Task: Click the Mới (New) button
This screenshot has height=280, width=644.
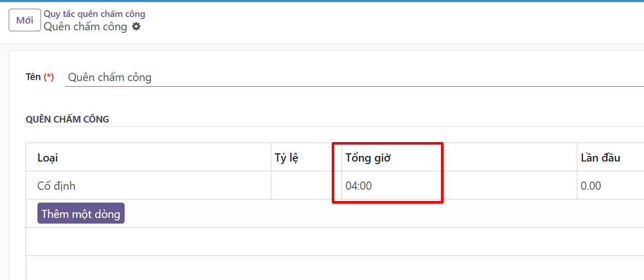Action: (x=25, y=21)
